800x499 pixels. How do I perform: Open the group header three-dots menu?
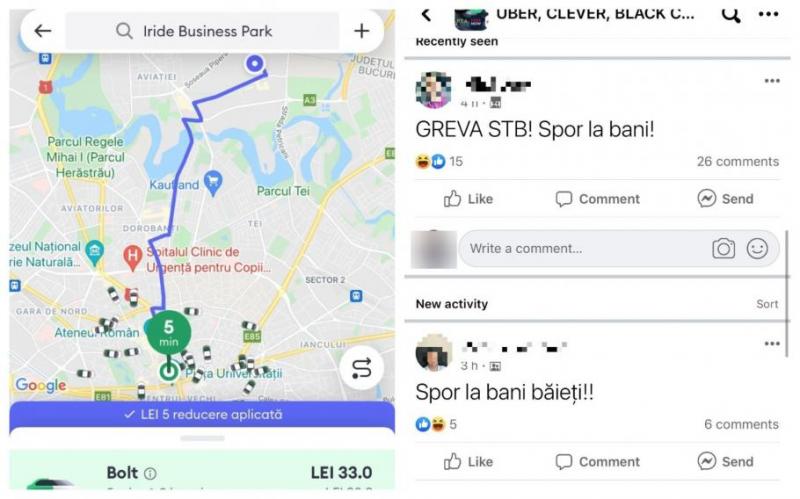tap(768, 15)
